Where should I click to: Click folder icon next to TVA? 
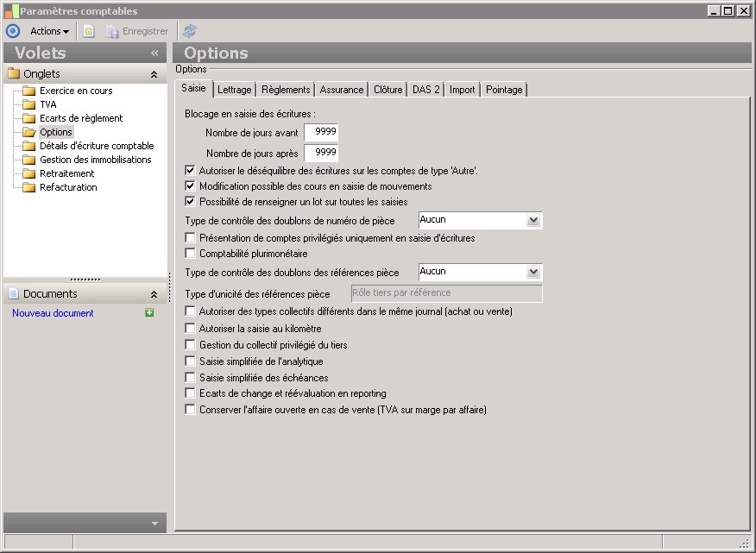point(29,104)
